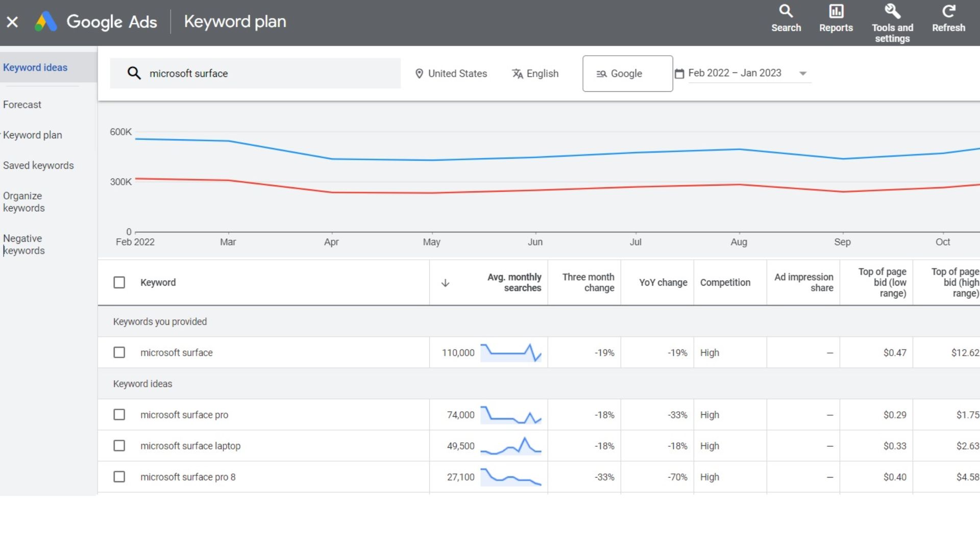Click the calendar icon beside date range
This screenshot has width=980, height=551.
pos(679,73)
